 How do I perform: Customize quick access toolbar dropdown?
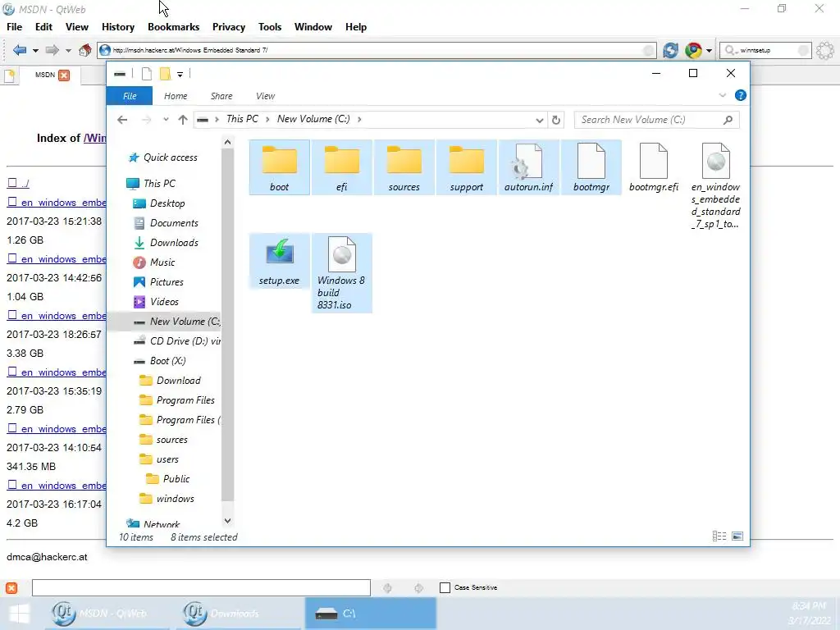click(x=180, y=75)
